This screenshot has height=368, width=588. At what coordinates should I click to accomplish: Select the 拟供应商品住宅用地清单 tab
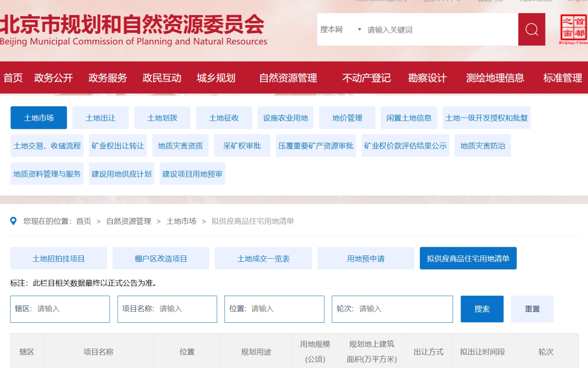click(x=468, y=259)
